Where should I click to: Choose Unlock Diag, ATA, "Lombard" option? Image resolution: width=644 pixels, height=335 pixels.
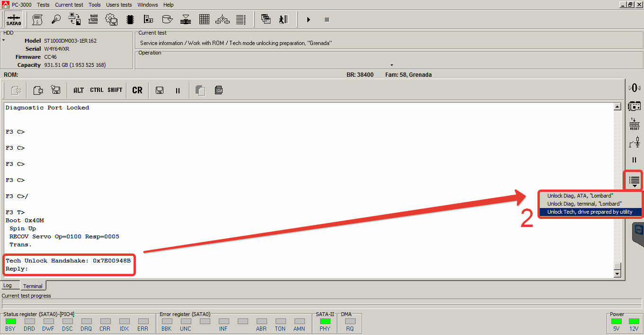tap(580, 196)
